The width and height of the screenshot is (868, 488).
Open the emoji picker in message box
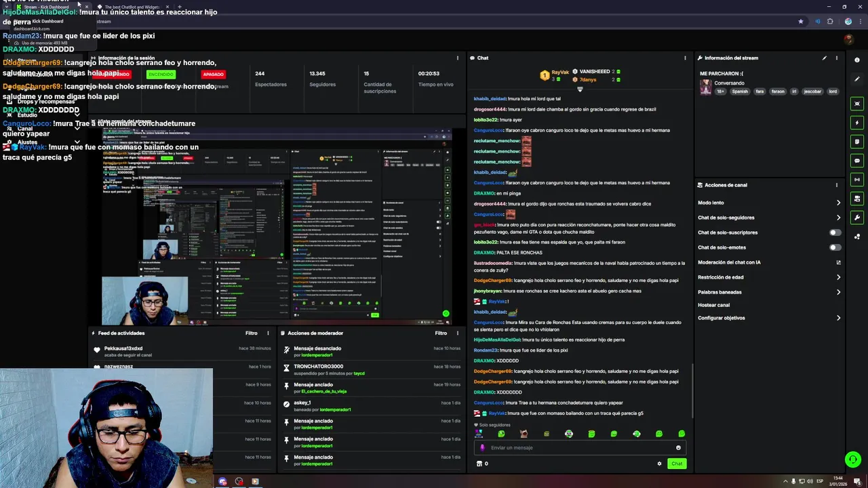tap(678, 448)
